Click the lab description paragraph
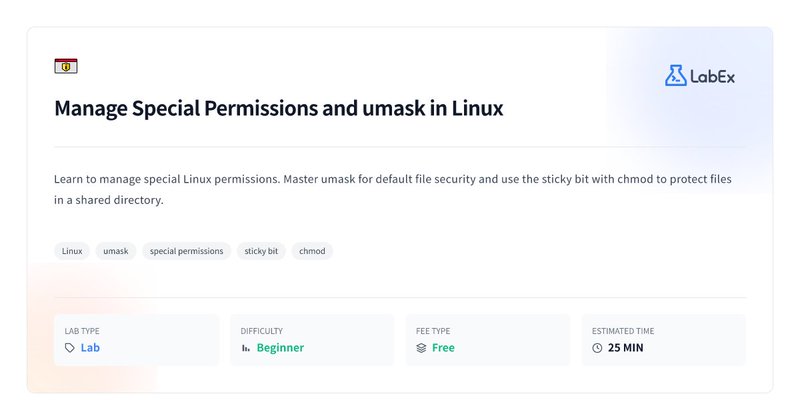 393,189
